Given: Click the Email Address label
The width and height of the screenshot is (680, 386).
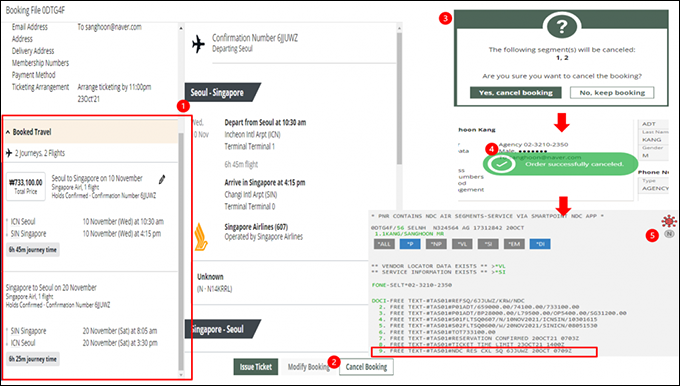Looking at the screenshot, I should 30,27.
